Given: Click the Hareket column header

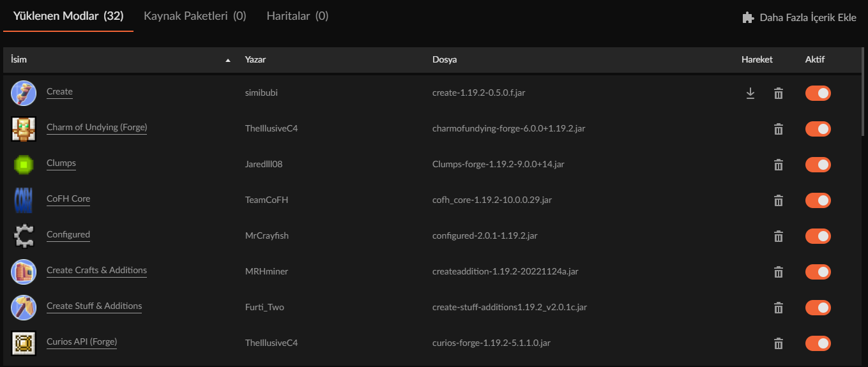Looking at the screenshot, I should 757,59.
